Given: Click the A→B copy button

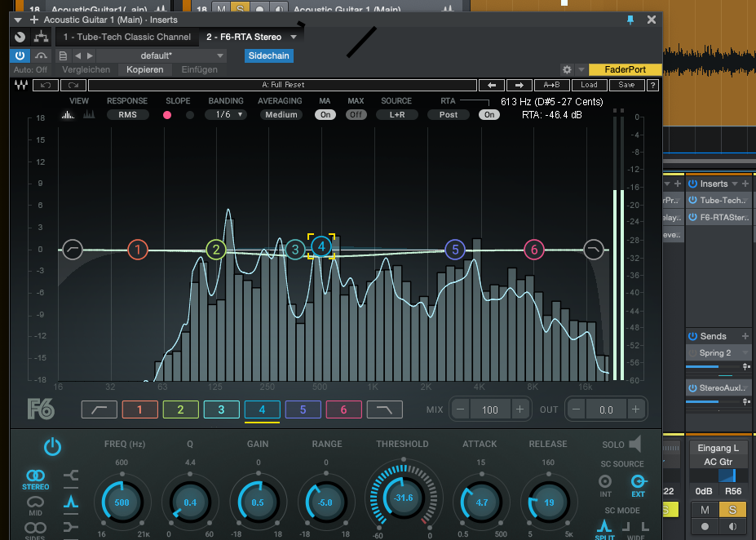Looking at the screenshot, I should point(551,85).
